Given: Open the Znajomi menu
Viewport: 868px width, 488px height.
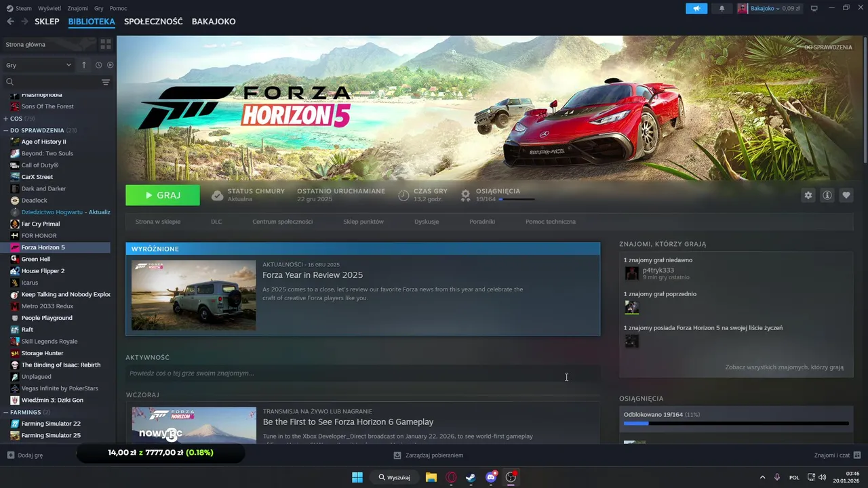Looking at the screenshot, I should [78, 8].
